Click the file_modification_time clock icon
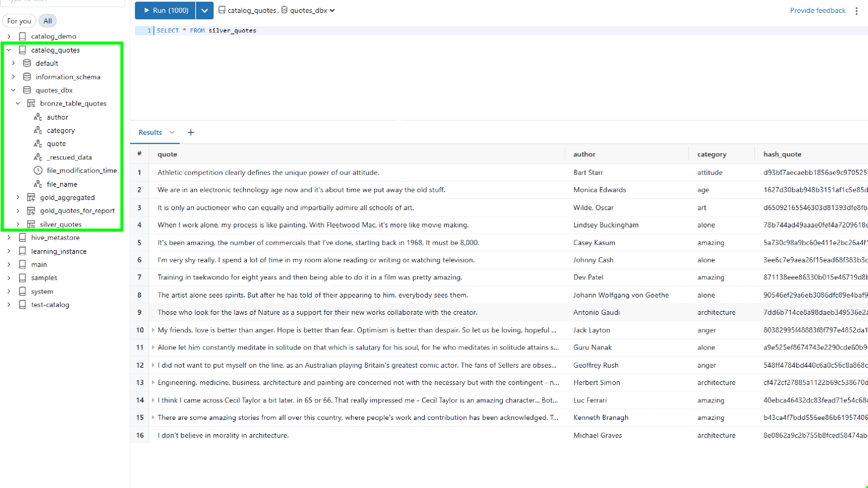 pyautogui.click(x=38, y=170)
